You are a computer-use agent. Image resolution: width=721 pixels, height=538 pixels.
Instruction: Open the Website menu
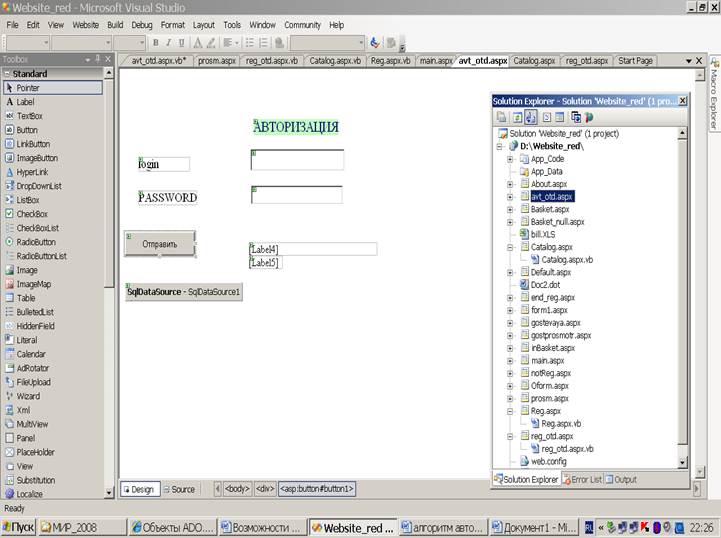coord(86,25)
